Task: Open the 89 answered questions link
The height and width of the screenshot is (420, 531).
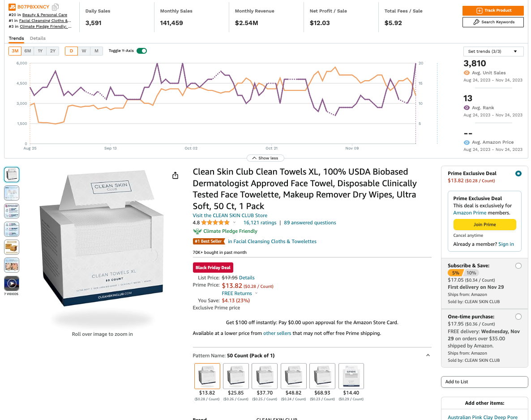Action: (310, 223)
